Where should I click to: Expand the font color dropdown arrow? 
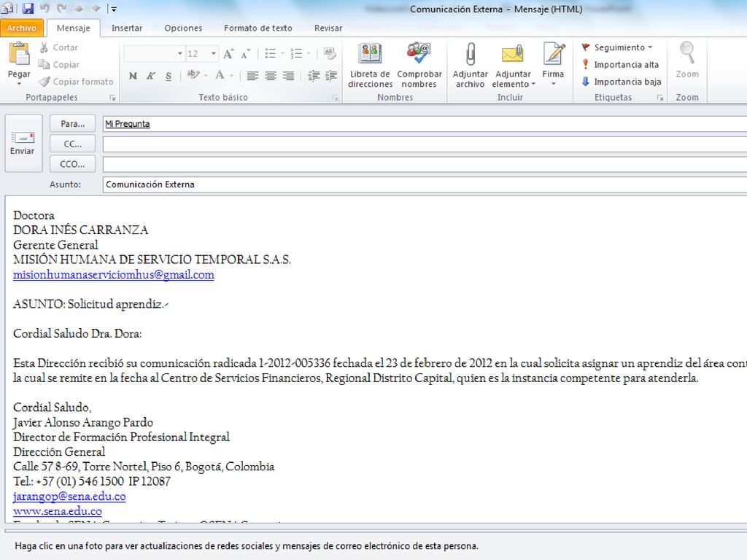pyautogui.click(x=231, y=76)
